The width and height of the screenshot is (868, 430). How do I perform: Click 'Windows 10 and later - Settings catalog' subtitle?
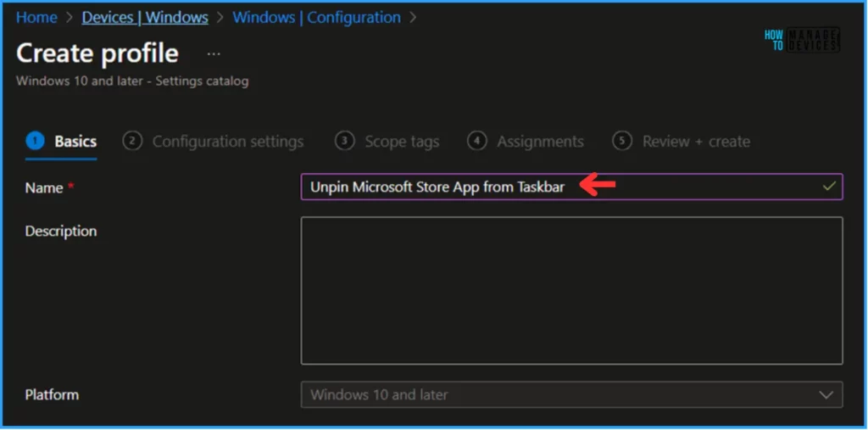(132, 81)
